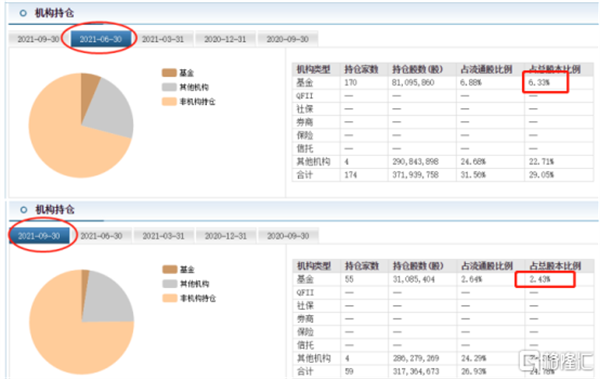Select the 2021-06-30 tab in lower panel
600x379 pixels.
coord(101,236)
